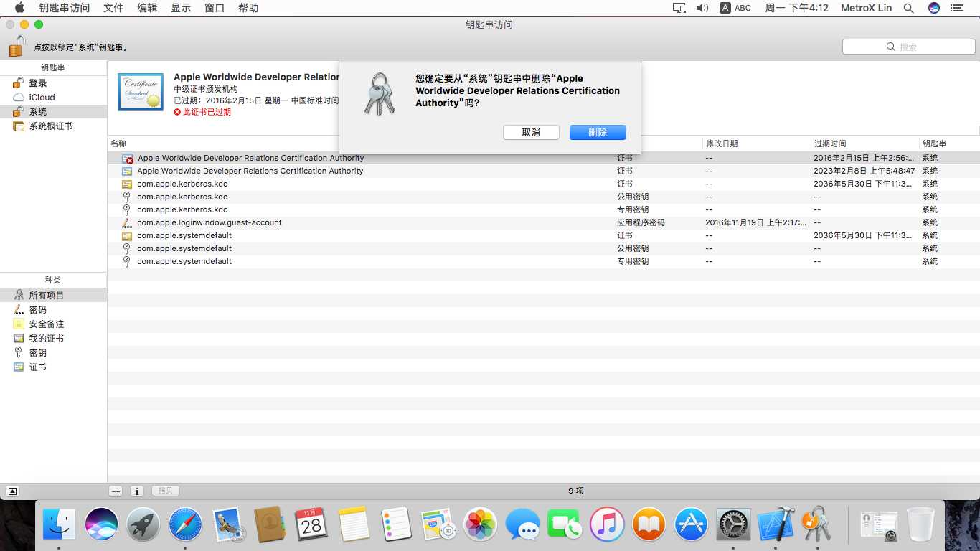Viewport: 980px width, 551px height.
Task: Open the 文件 menu
Action: coord(113,8)
